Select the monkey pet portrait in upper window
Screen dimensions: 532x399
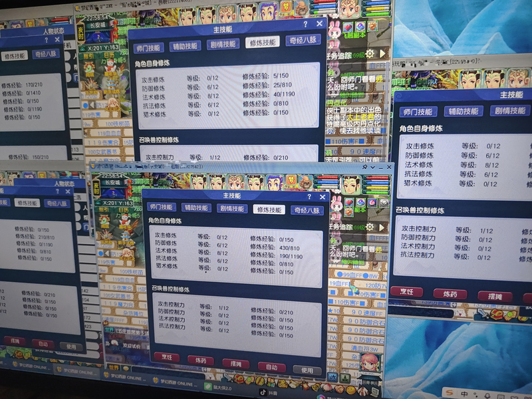[302, 7]
